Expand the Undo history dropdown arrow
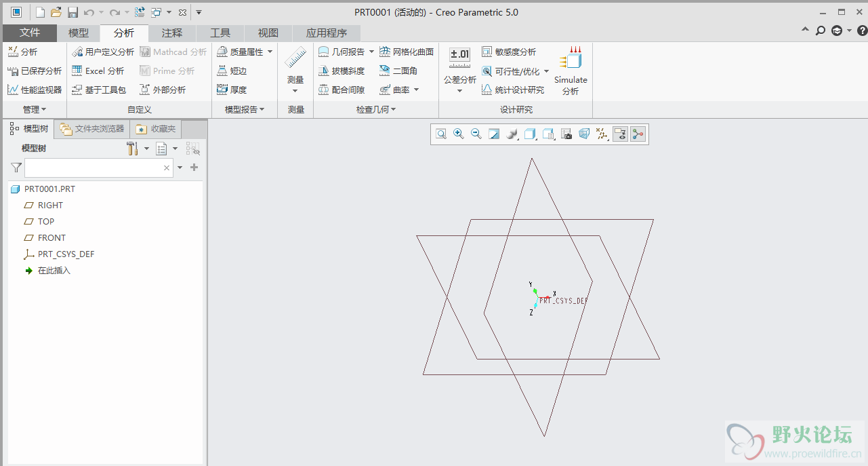 [x=101, y=12]
